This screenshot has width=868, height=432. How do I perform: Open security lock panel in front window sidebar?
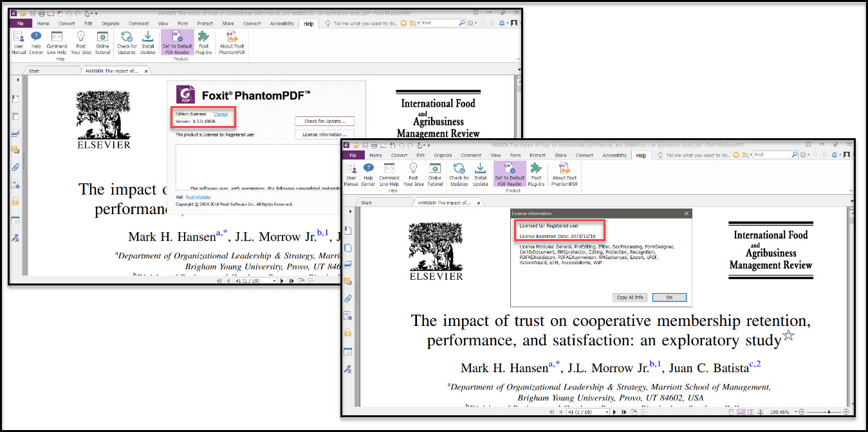[348, 332]
